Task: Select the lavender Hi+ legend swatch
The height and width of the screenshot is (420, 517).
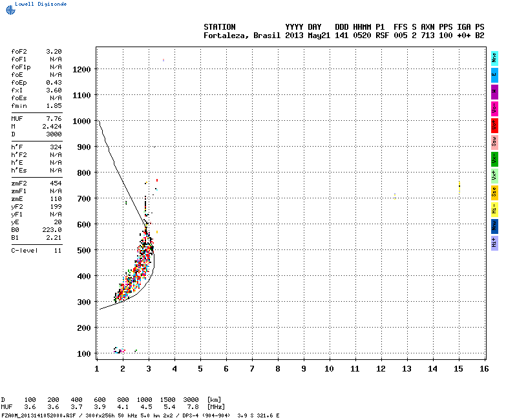Action: point(494,244)
